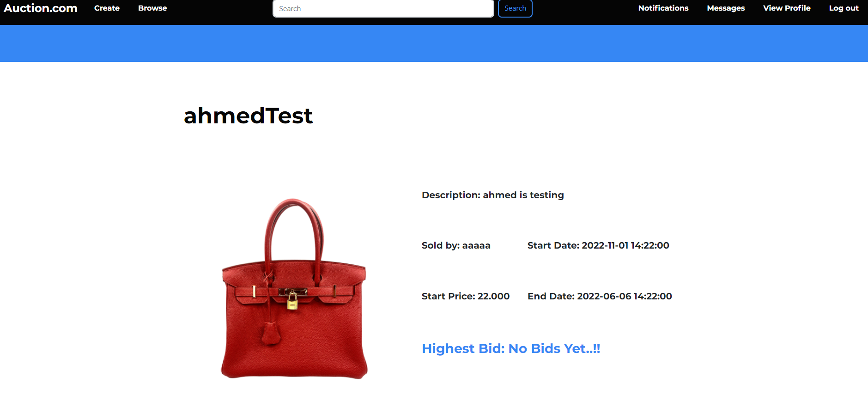The height and width of the screenshot is (420, 868).
Task: Click the Description text line
Action: coord(493,195)
